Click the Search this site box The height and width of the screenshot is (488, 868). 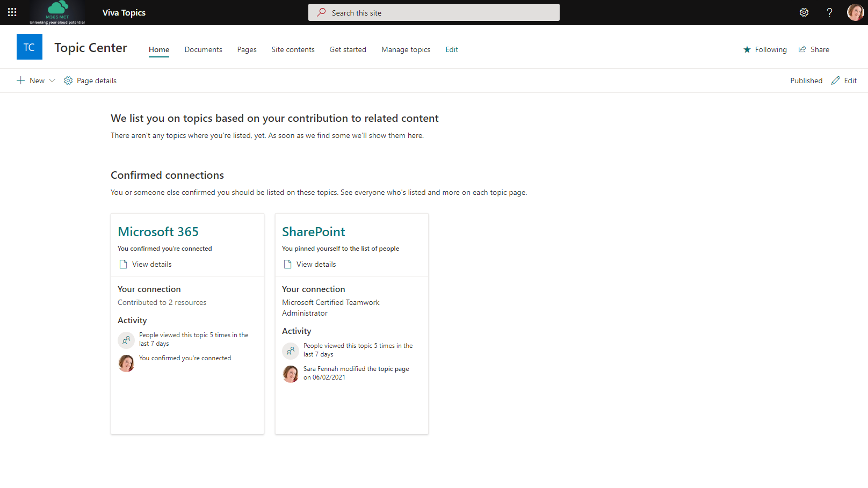[433, 12]
